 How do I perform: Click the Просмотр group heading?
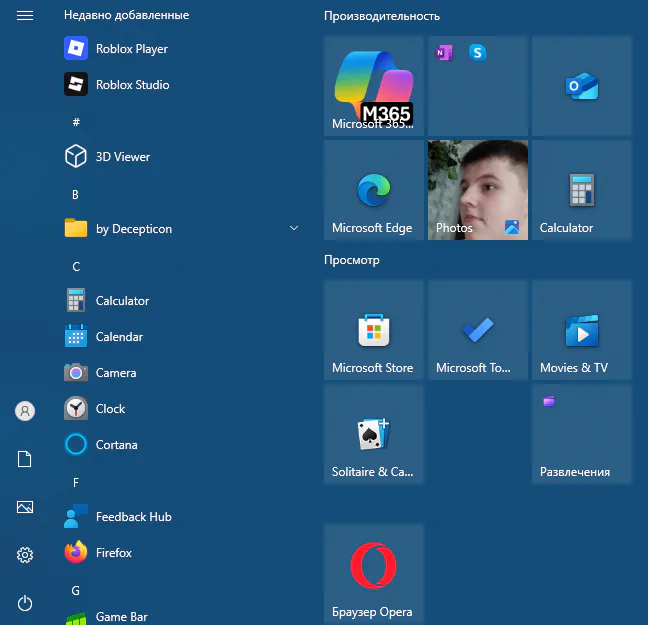click(x=352, y=260)
